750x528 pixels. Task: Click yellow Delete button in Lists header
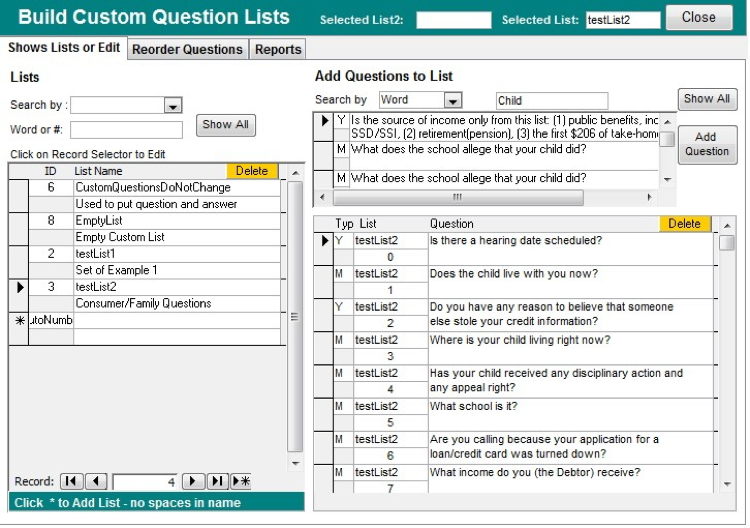pos(251,171)
